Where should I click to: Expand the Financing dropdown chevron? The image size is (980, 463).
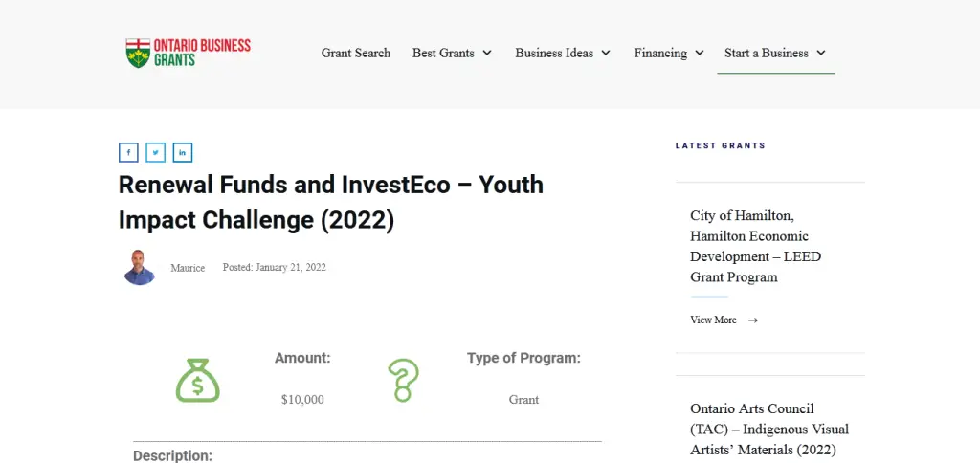coord(700,54)
